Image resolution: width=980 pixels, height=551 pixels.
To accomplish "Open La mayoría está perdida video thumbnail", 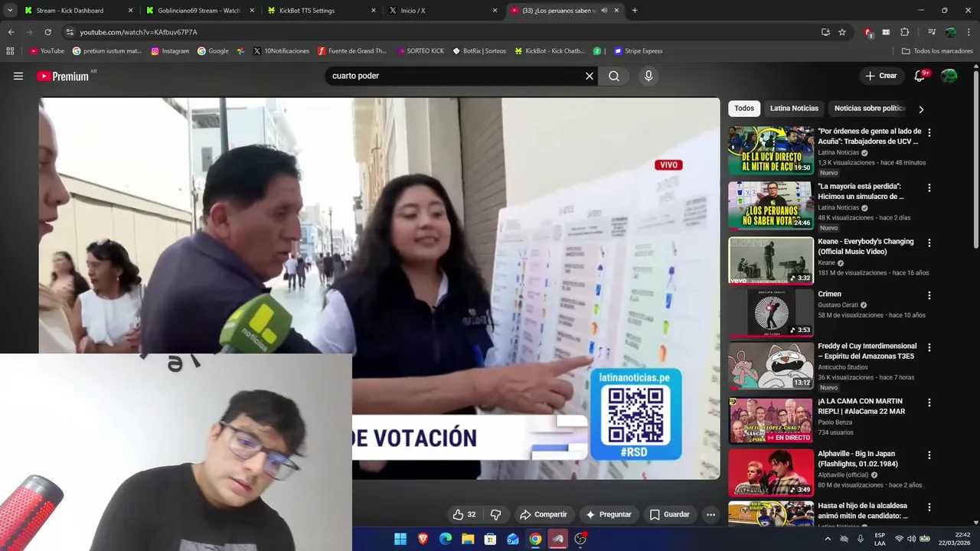I will [x=771, y=205].
